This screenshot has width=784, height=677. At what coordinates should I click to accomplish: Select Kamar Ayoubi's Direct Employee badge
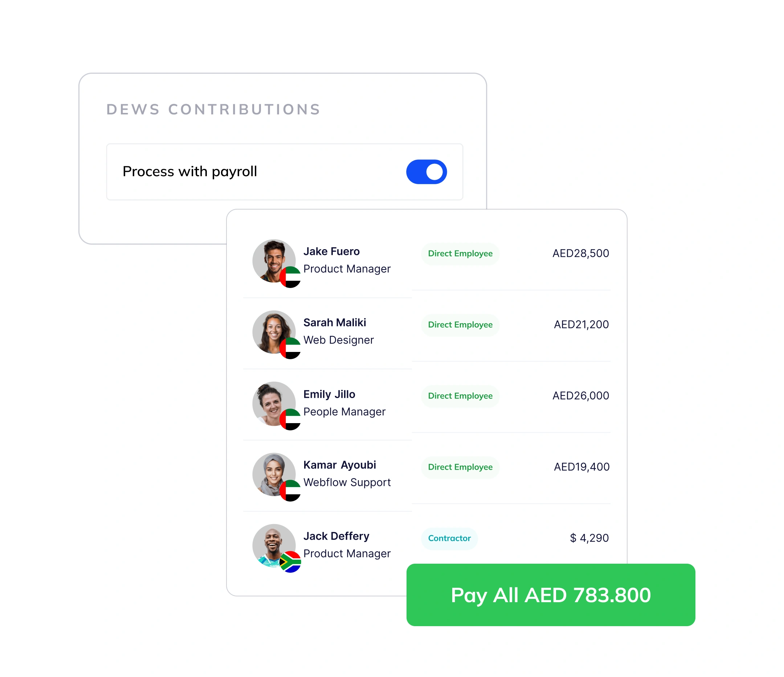coord(460,467)
